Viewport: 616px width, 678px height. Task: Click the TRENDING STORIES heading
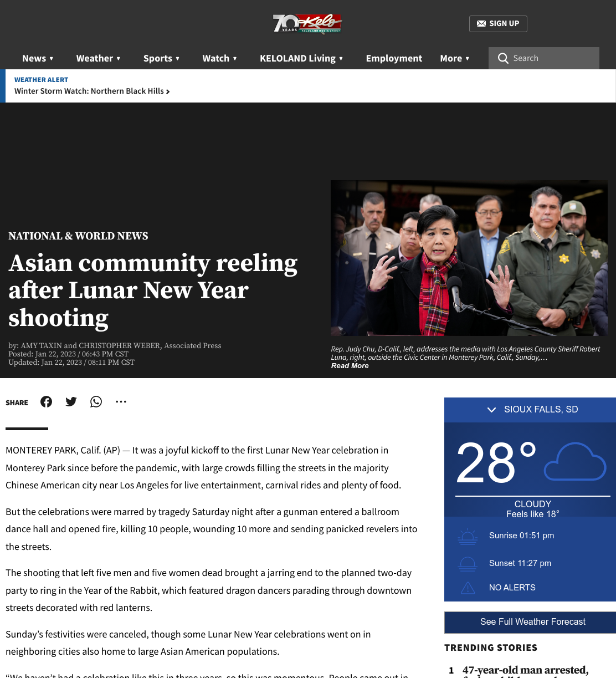(x=491, y=648)
